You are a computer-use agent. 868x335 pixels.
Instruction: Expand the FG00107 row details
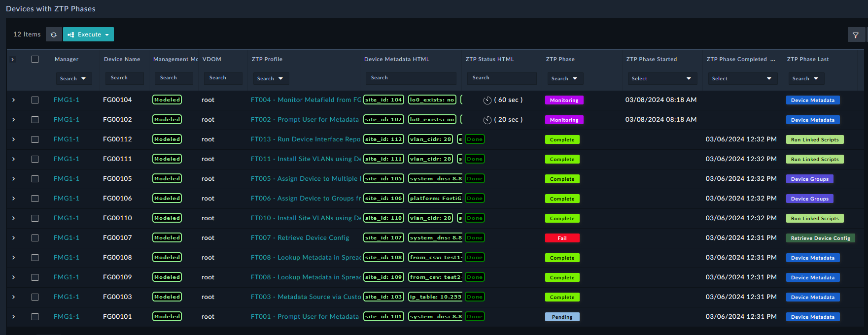(13, 238)
